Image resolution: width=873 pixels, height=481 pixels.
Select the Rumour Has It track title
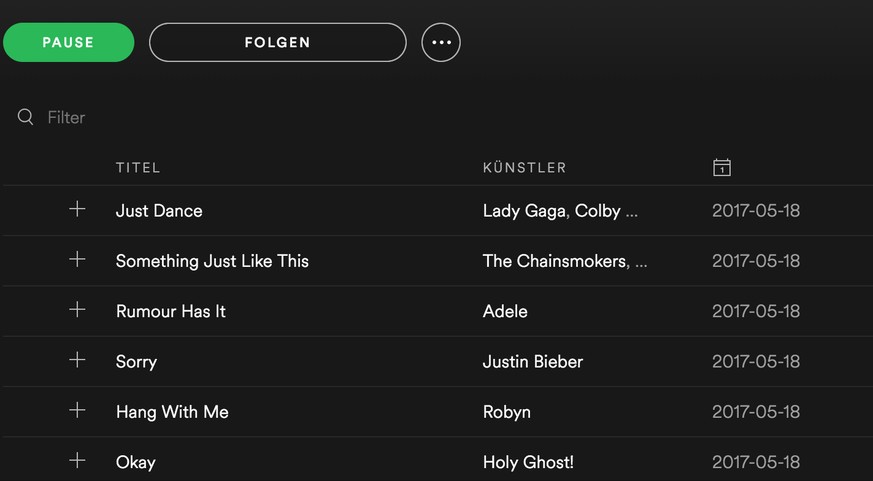(171, 311)
